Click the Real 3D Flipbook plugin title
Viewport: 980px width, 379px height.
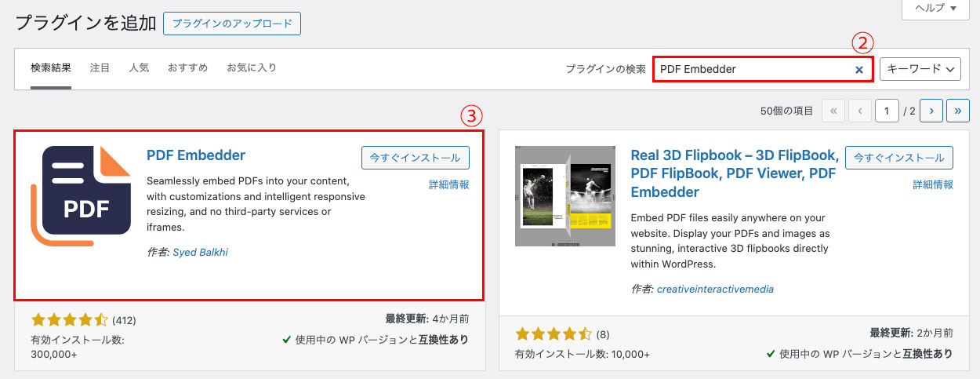pyautogui.click(x=735, y=173)
